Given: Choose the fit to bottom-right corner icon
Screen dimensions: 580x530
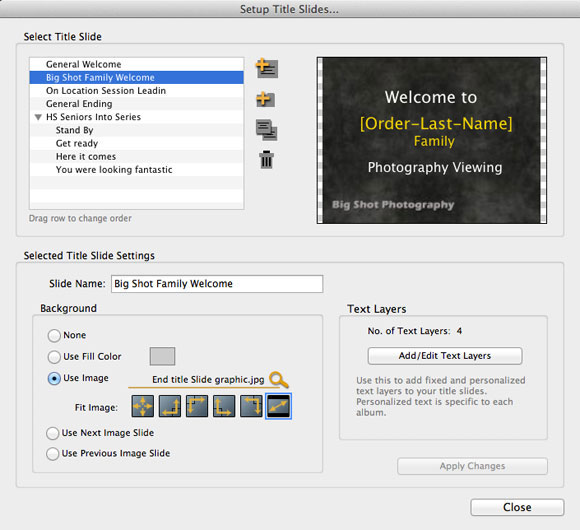Looking at the screenshot, I should pos(170,406).
